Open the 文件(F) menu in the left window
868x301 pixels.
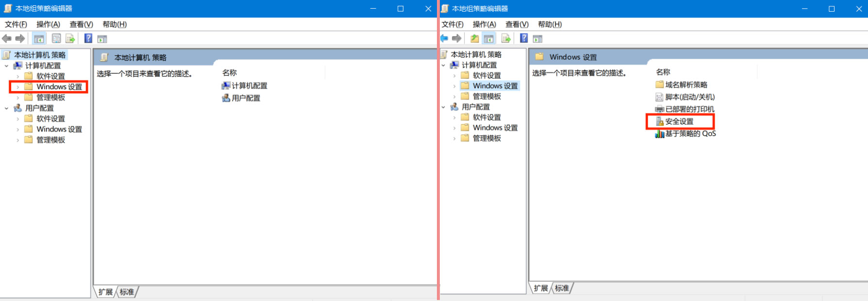pyautogui.click(x=16, y=24)
